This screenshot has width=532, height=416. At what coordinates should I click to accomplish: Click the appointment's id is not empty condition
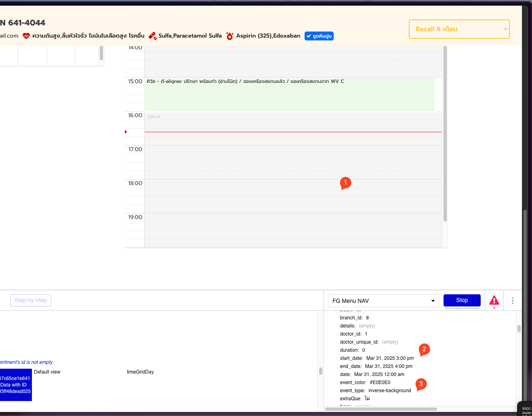(x=26, y=362)
